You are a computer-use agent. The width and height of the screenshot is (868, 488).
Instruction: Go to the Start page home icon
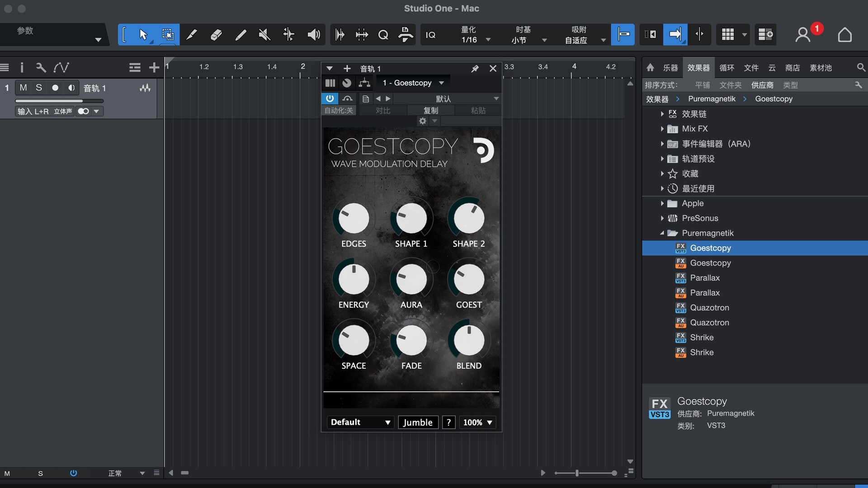click(x=844, y=35)
